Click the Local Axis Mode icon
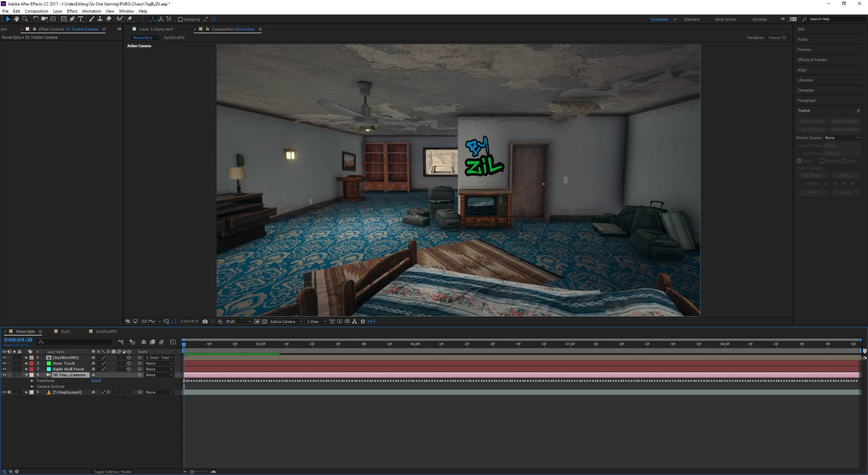This screenshot has height=475, width=868. 153,19
